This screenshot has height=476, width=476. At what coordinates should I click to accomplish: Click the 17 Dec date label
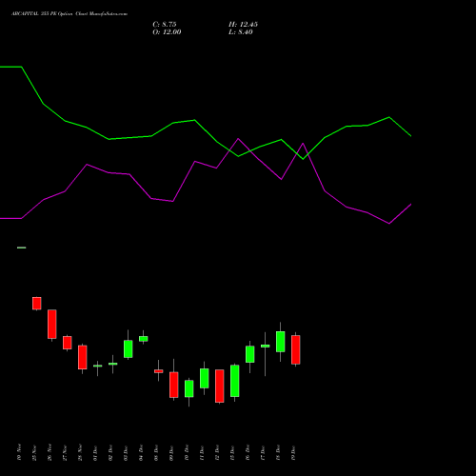(263, 453)
